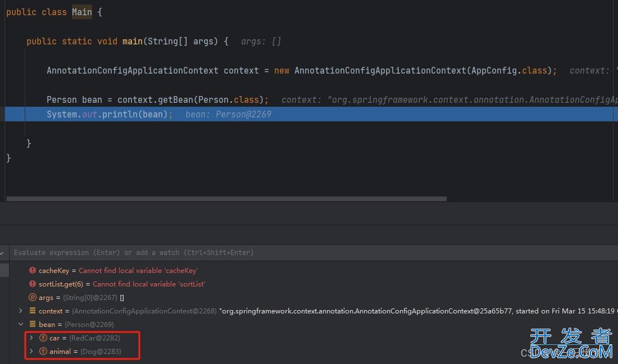Screen dimensions: 618x364
Task: Select the cacheKey watch entry
Action: tap(54, 271)
